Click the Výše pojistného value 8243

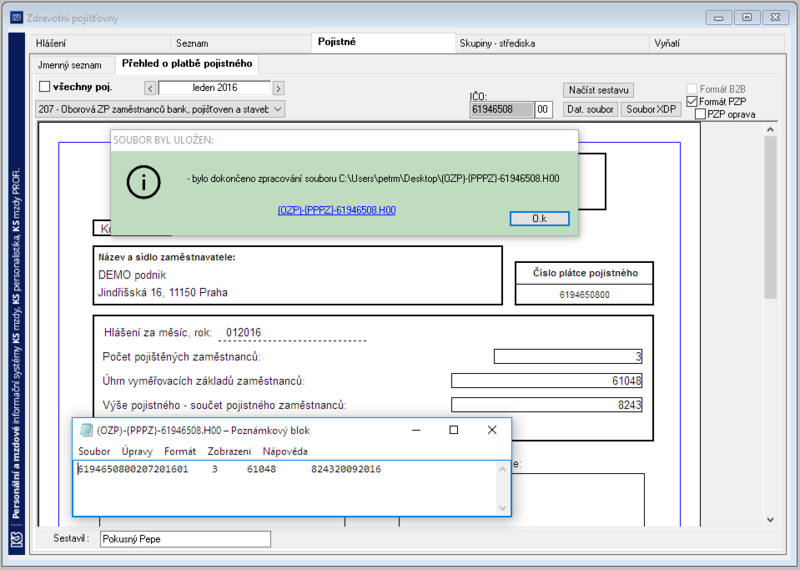[546, 405]
